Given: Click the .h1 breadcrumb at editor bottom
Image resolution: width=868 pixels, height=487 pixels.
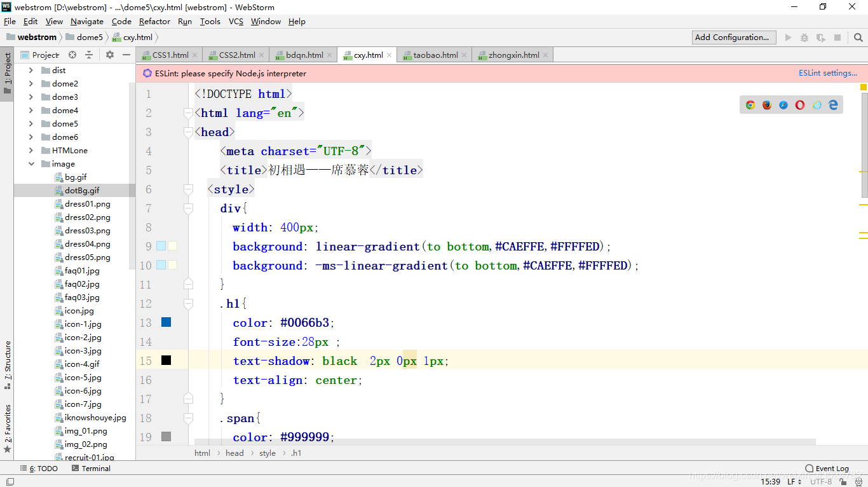Looking at the screenshot, I should click(x=296, y=453).
